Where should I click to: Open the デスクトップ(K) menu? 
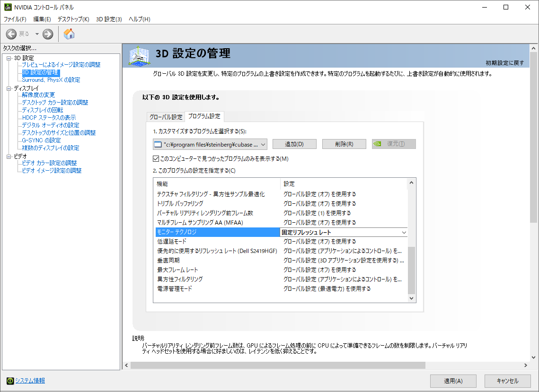(x=73, y=19)
